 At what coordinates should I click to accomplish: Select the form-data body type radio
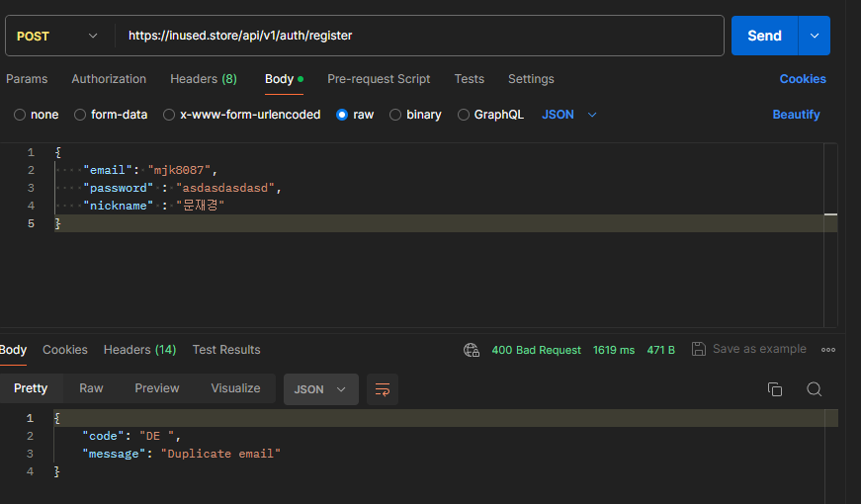point(80,115)
